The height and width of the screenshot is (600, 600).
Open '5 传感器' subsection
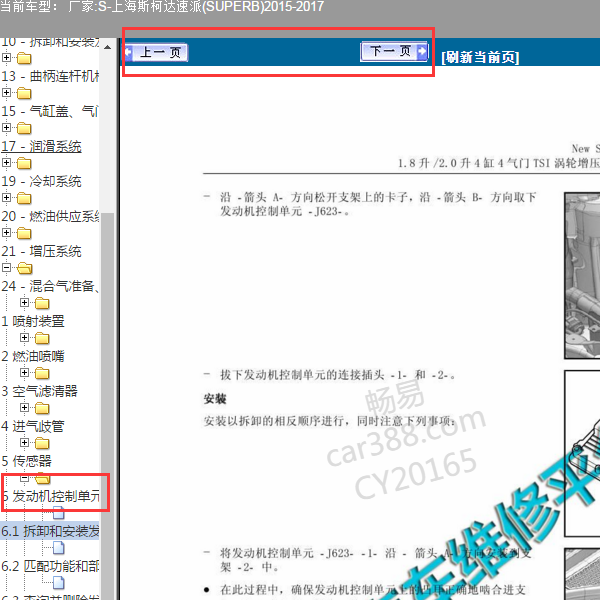[26, 461]
